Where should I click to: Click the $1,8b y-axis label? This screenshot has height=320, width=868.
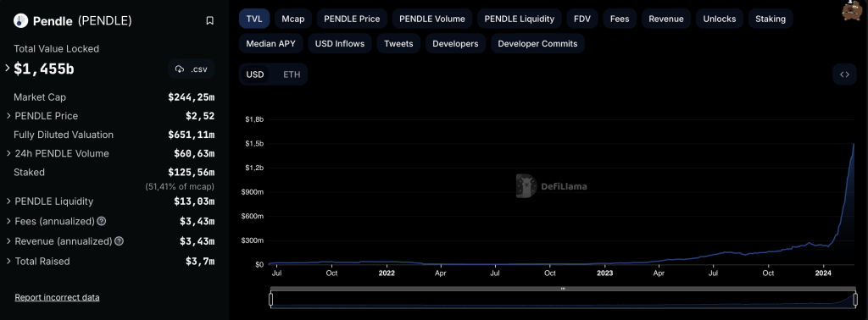click(254, 119)
